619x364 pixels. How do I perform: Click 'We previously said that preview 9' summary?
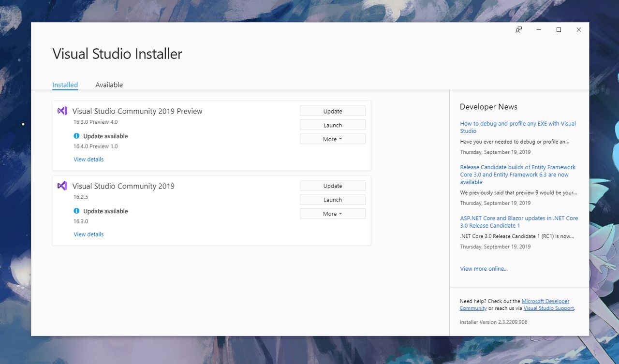[x=518, y=192]
